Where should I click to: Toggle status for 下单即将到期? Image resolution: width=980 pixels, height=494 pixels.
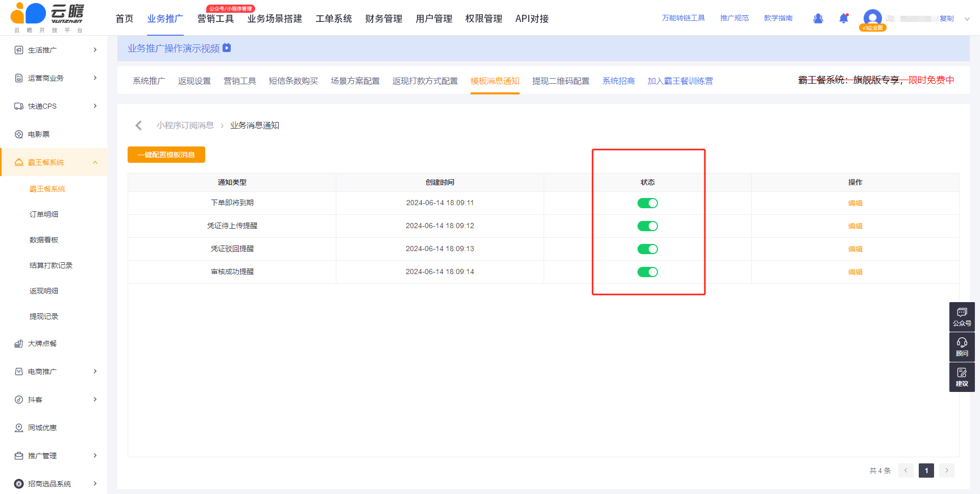coord(647,203)
